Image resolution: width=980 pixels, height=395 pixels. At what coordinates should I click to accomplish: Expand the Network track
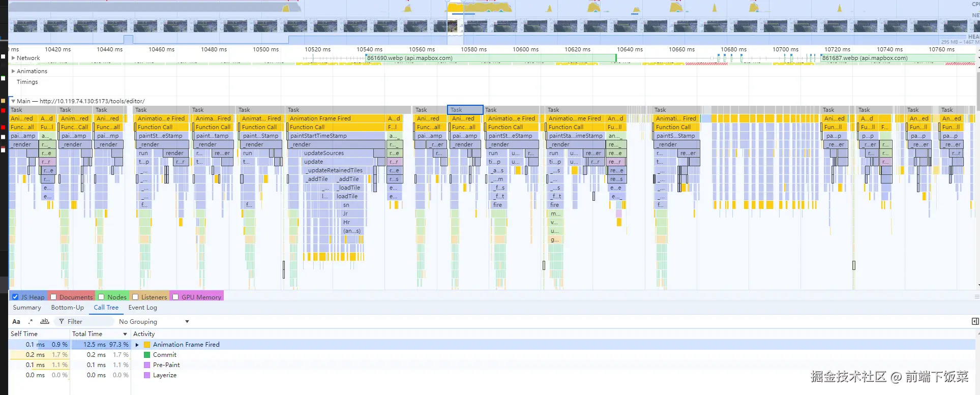click(x=13, y=58)
